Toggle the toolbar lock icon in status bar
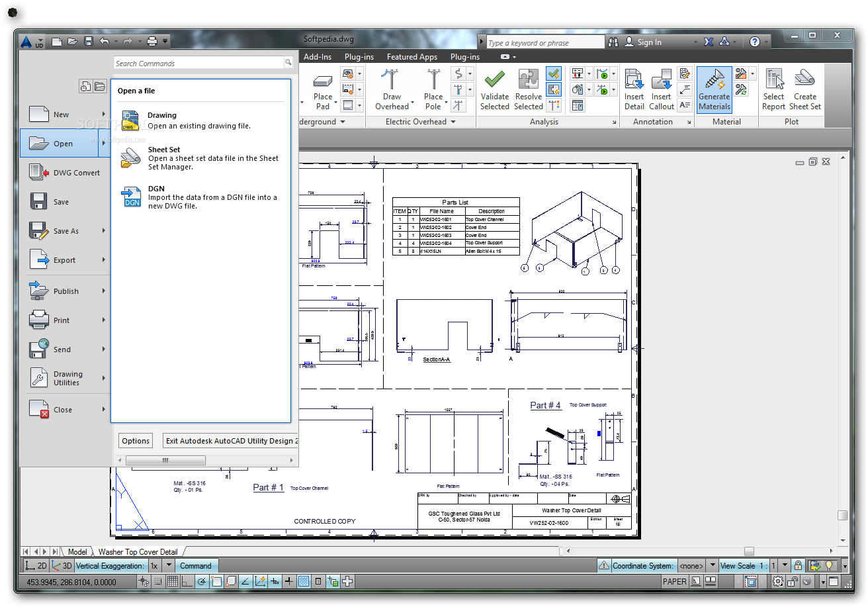 (x=793, y=582)
